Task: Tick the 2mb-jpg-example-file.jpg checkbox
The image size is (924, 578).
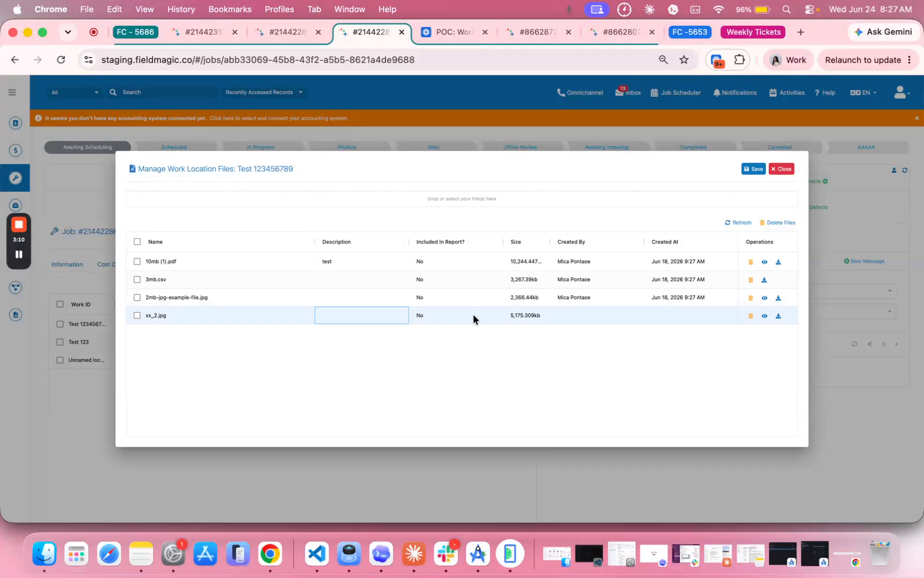Action: (137, 298)
